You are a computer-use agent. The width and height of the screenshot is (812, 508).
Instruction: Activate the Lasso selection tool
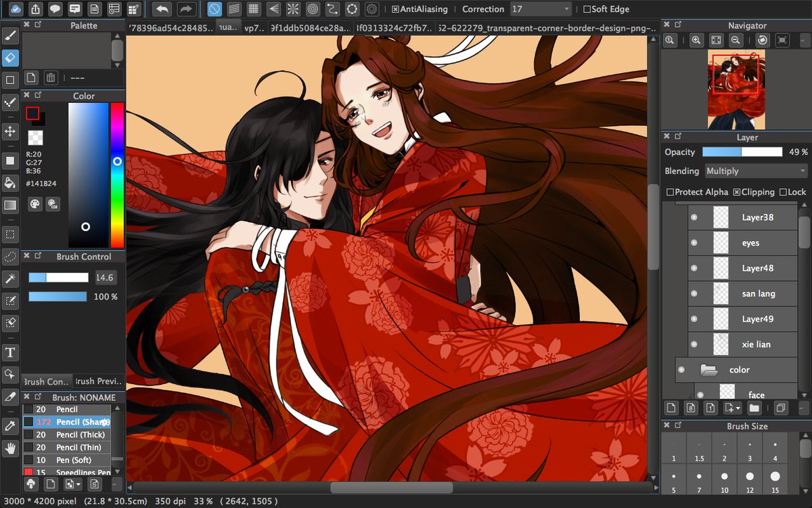click(10, 256)
